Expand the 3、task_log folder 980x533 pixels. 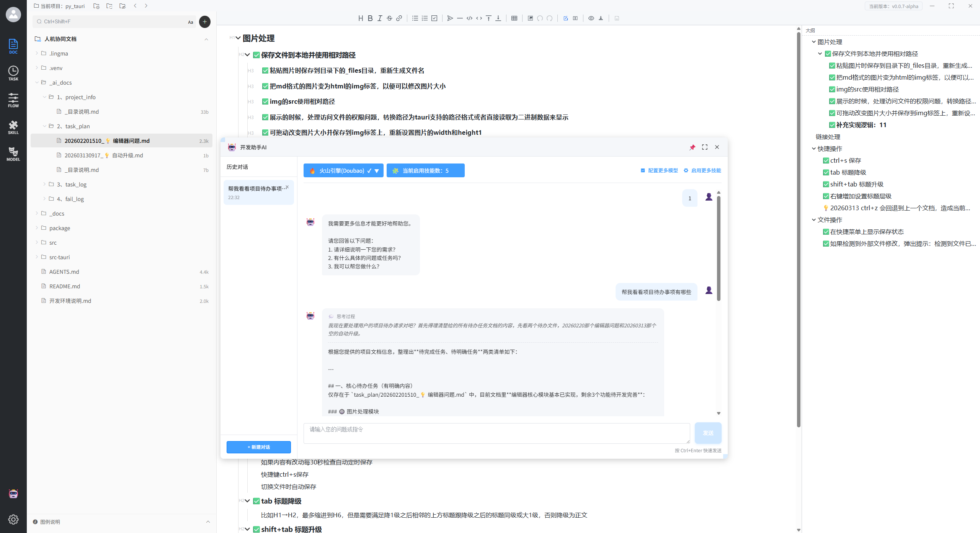pos(45,184)
